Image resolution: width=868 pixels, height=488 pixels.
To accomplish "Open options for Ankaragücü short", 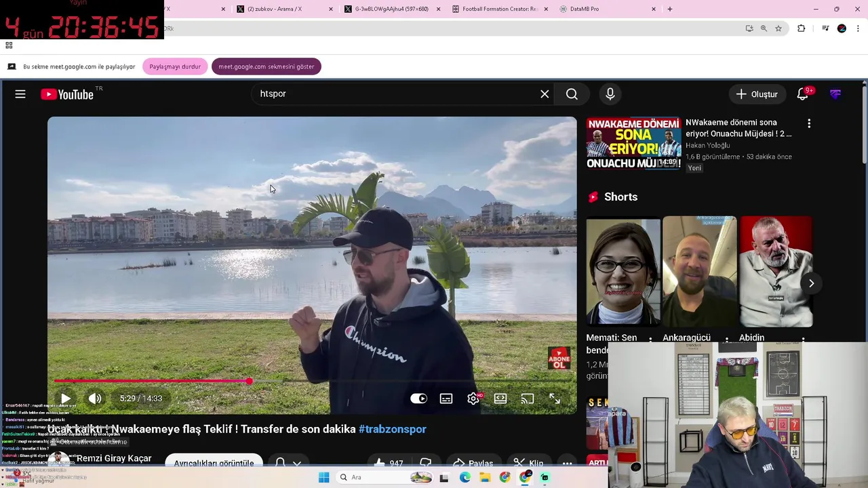I will [x=726, y=338].
